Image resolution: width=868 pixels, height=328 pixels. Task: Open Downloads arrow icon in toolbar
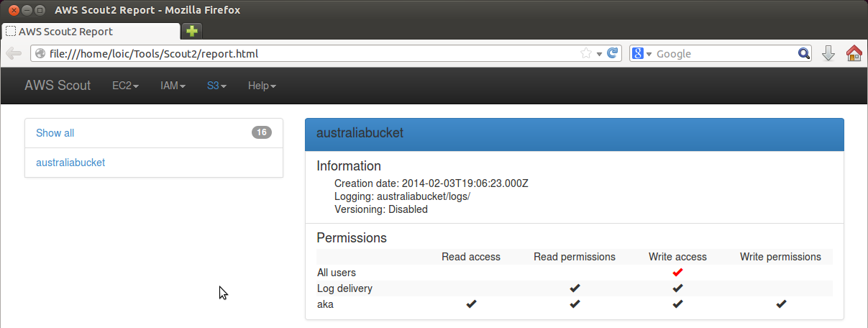(828, 53)
